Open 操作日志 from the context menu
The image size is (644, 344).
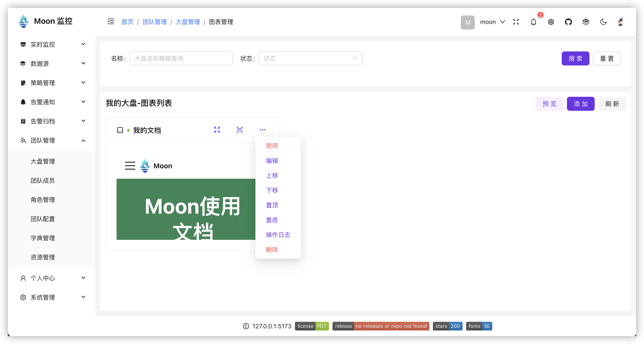pyautogui.click(x=278, y=235)
